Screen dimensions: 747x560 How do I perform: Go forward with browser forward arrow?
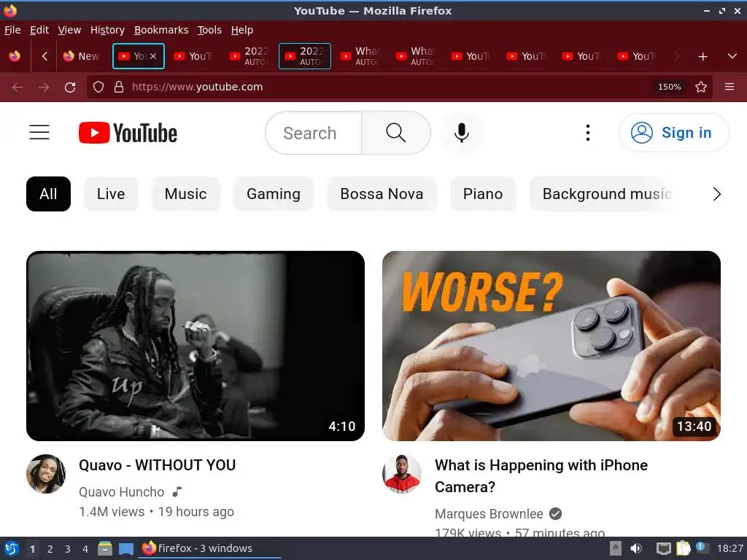[x=43, y=87]
